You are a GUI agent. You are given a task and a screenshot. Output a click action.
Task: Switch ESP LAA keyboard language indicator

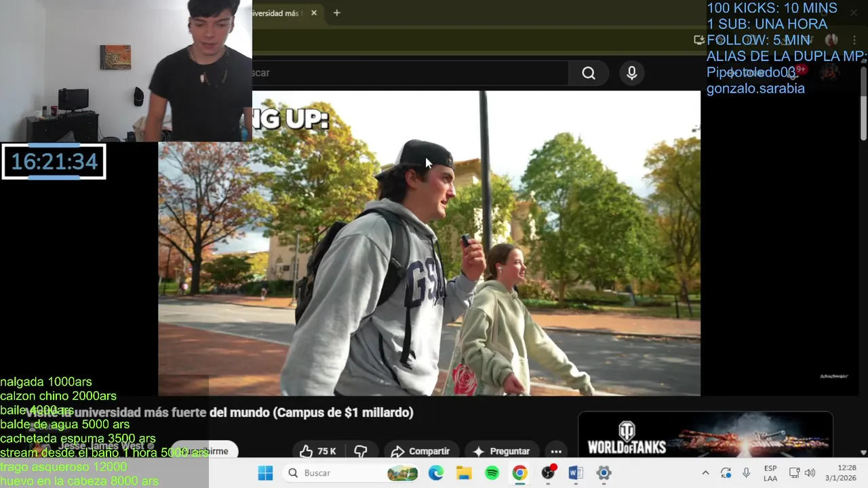click(770, 473)
